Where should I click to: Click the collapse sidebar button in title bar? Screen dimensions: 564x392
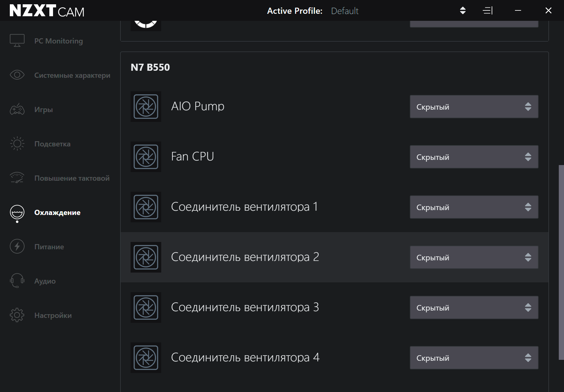tap(487, 11)
